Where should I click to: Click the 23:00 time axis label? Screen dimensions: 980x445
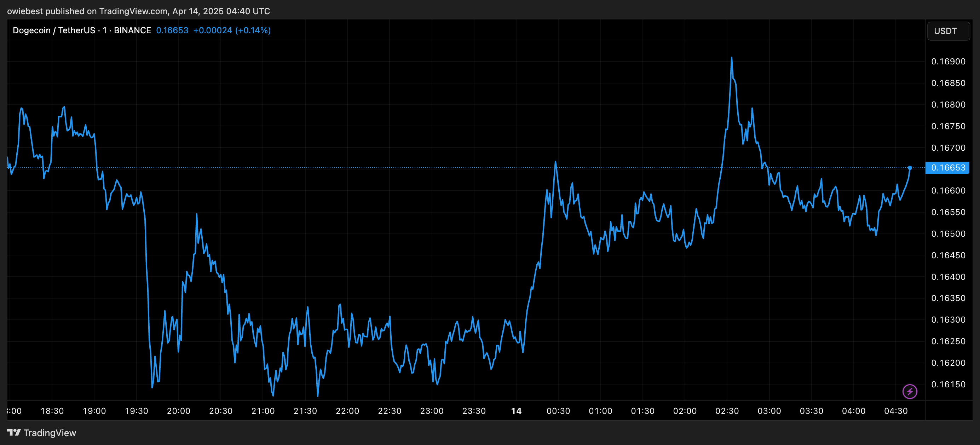coord(431,411)
